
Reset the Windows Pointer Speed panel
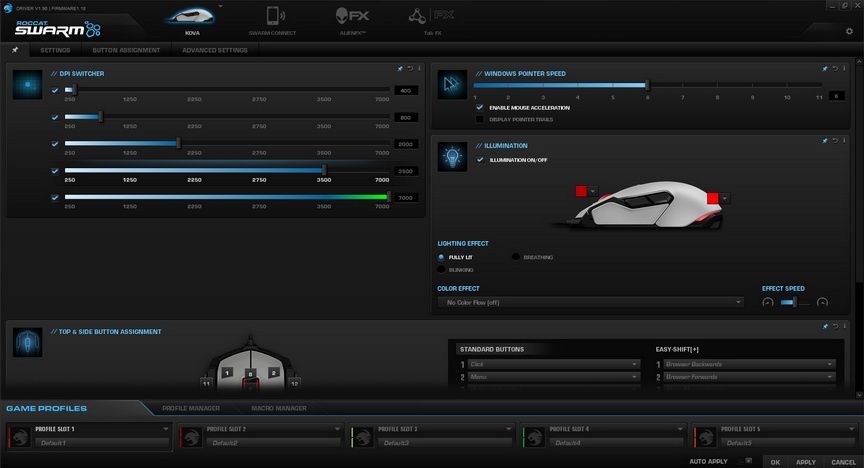point(835,68)
